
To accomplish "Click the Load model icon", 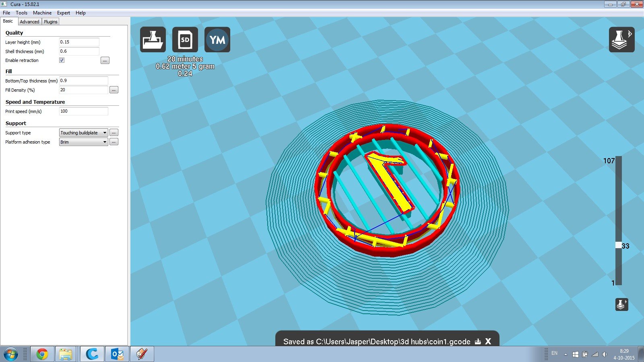I will pos(153,39).
